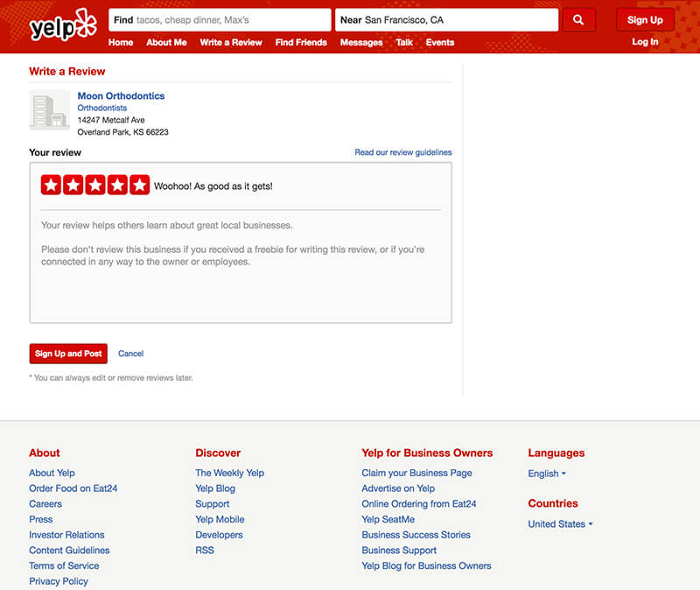Click the Moon Orthodontics building thumbnail
This screenshot has width=700, height=590.
point(49,110)
